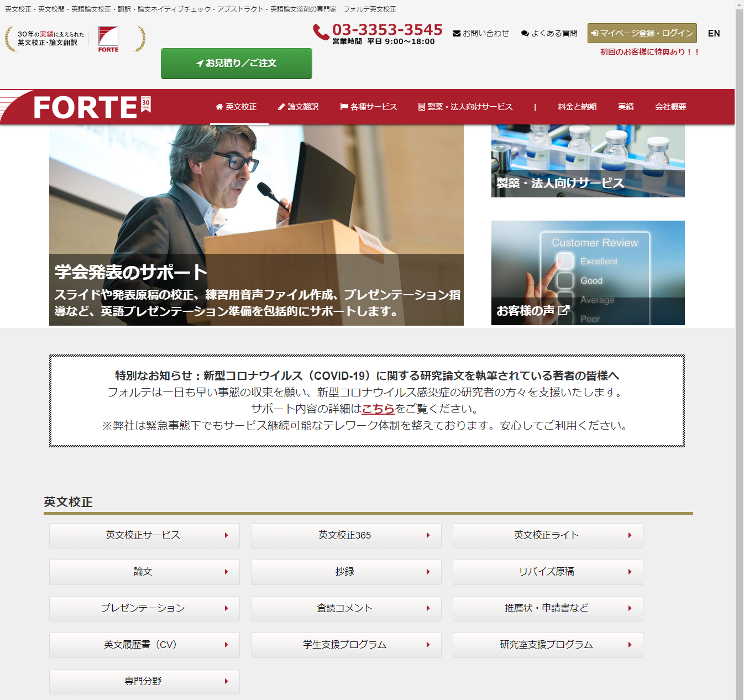Click the speech bubble icon beside よくある質問

tap(525, 33)
